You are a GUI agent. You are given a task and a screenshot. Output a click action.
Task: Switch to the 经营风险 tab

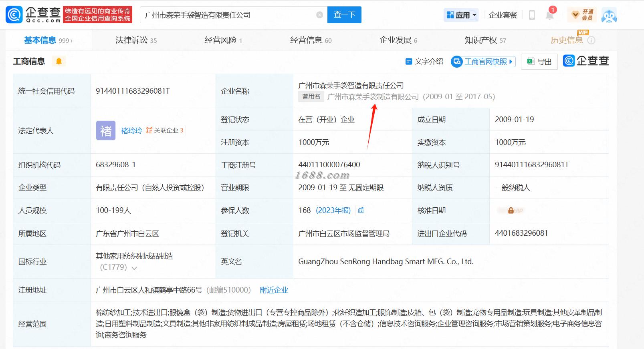pyautogui.click(x=223, y=40)
